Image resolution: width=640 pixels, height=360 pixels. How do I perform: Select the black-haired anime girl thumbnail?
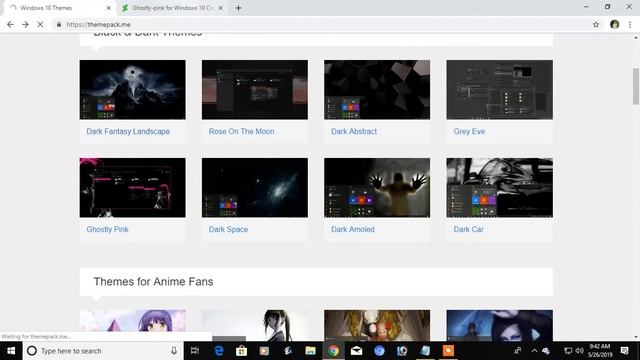coord(255,325)
